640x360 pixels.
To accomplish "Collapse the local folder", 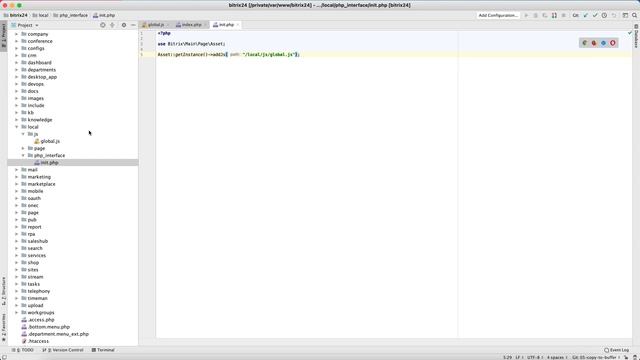I will [17, 127].
